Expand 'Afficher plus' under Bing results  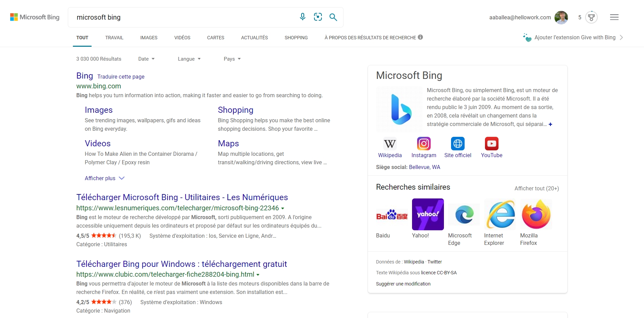pos(100,178)
